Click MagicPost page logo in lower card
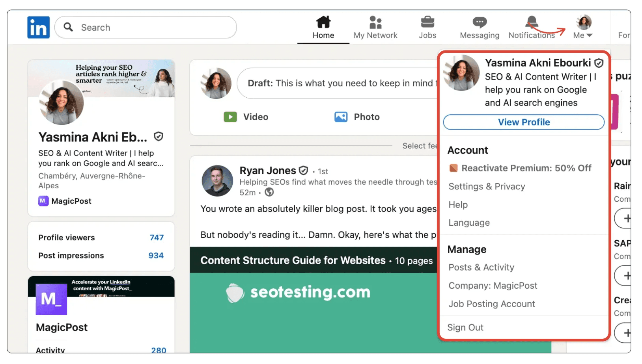Viewport: 642px width, 364px height. [x=51, y=299]
